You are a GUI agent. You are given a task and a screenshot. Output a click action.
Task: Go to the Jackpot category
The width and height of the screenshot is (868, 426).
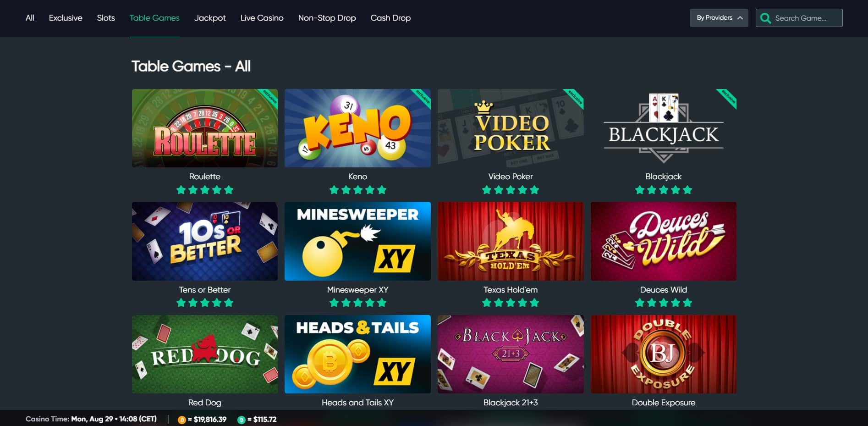pyautogui.click(x=210, y=18)
